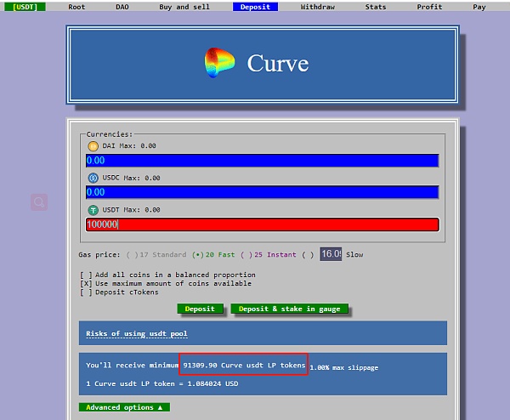Click the USDC coin icon

[93, 178]
